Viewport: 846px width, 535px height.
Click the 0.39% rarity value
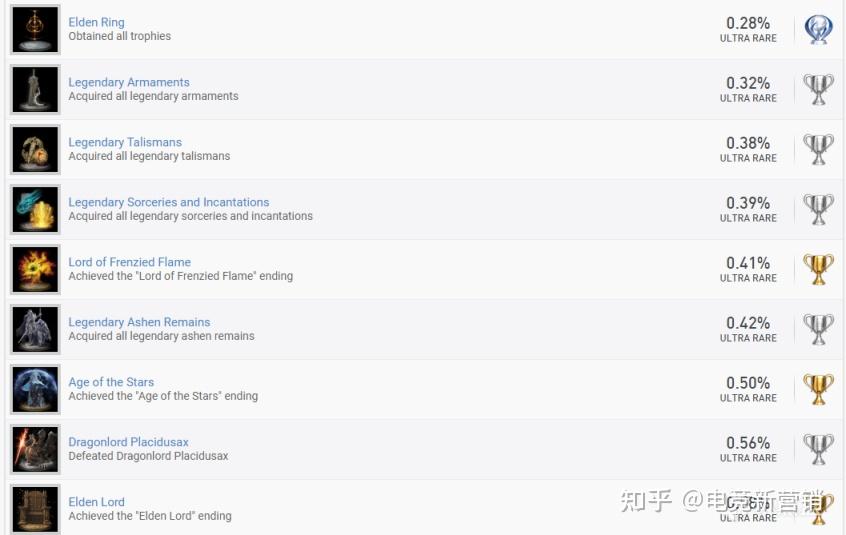coord(748,203)
